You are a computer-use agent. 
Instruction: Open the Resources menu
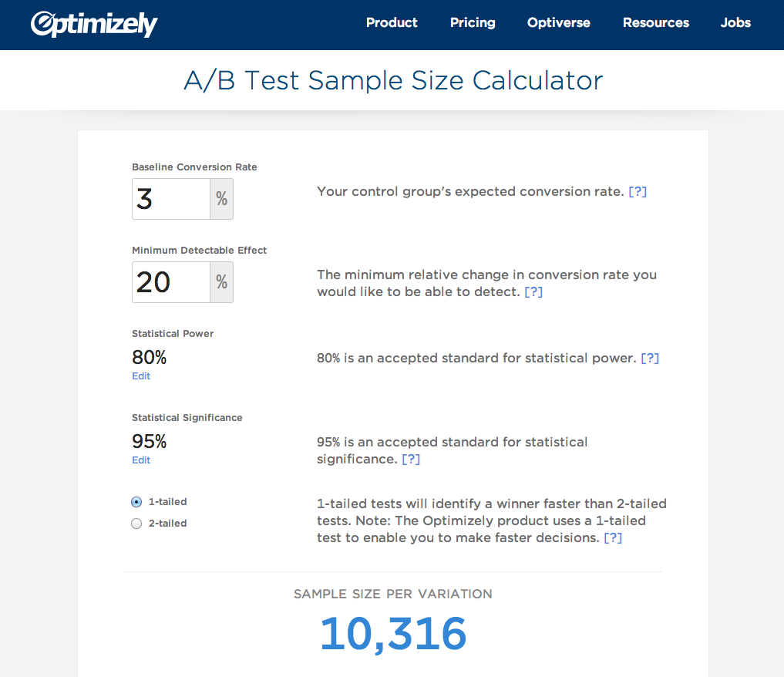coord(655,22)
